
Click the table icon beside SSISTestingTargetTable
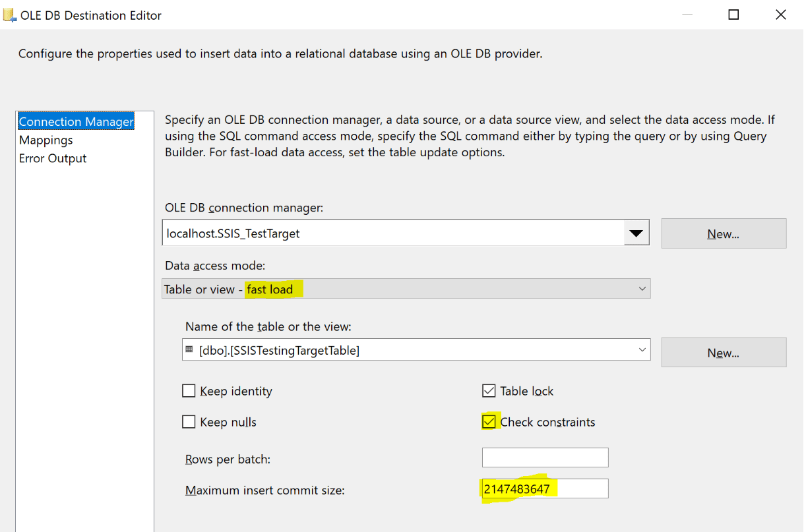(189, 350)
